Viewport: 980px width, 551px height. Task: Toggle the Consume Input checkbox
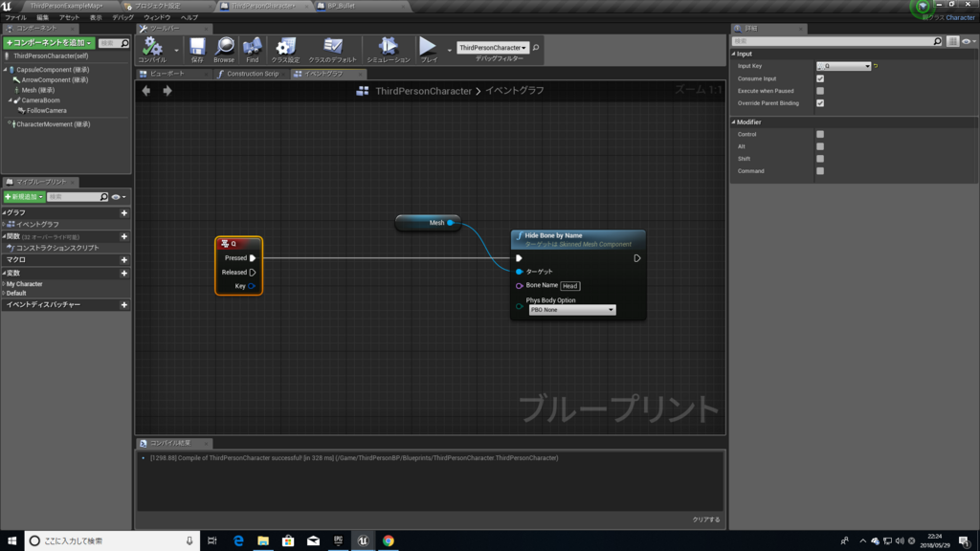point(820,78)
